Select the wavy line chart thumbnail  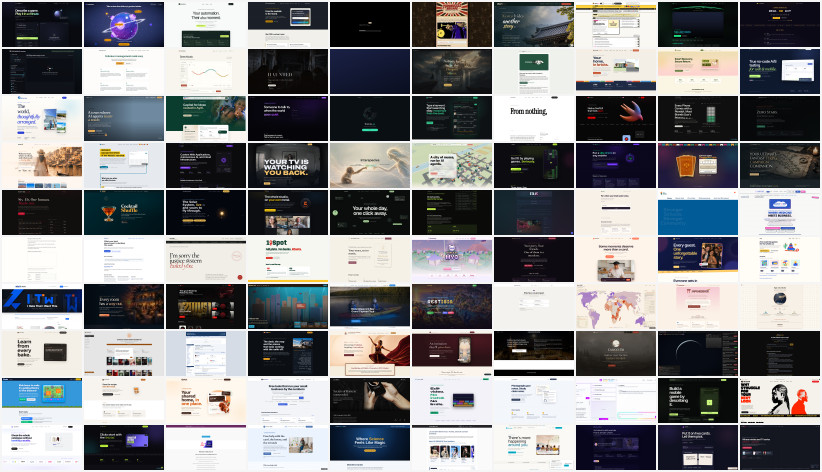(206, 71)
